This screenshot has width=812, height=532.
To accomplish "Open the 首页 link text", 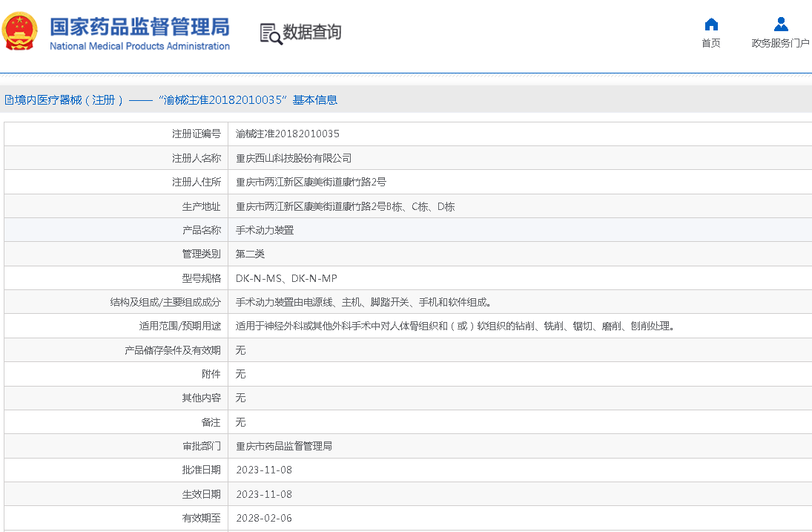I will pos(710,43).
